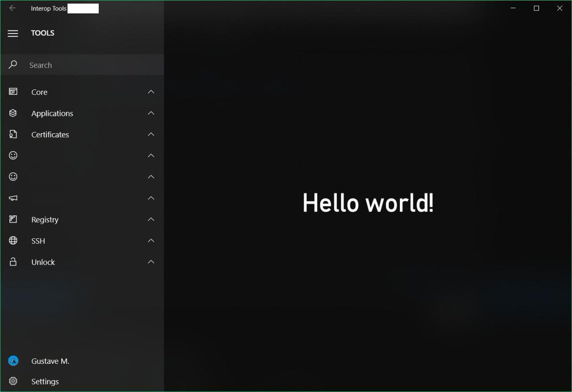Select the SSH menu label
The height and width of the screenshot is (392, 572).
click(x=38, y=241)
